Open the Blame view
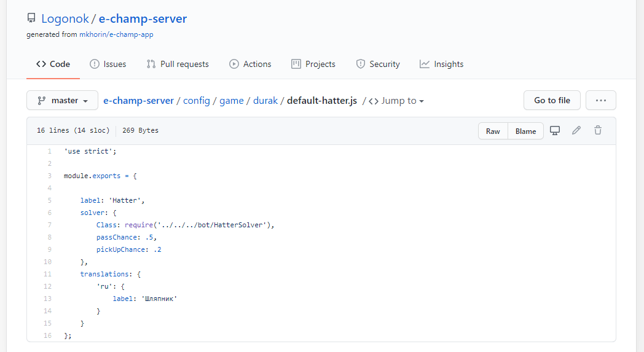This screenshot has width=644, height=352. click(526, 131)
